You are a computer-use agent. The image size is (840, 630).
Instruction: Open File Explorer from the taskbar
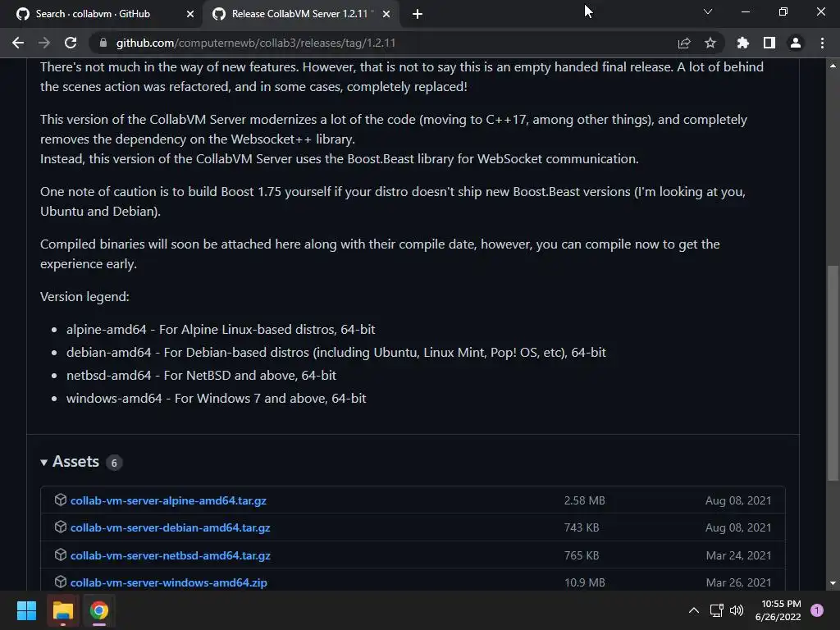(x=62, y=610)
